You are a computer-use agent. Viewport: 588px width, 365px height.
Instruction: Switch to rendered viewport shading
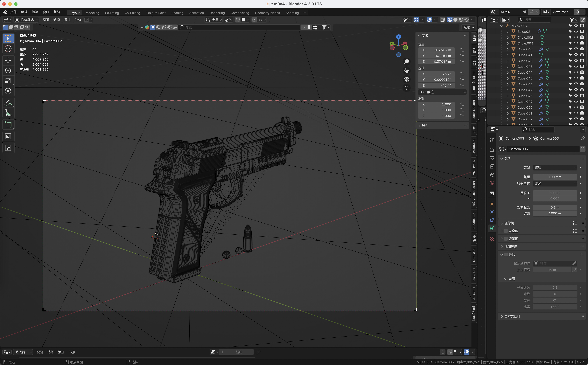point(467,20)
